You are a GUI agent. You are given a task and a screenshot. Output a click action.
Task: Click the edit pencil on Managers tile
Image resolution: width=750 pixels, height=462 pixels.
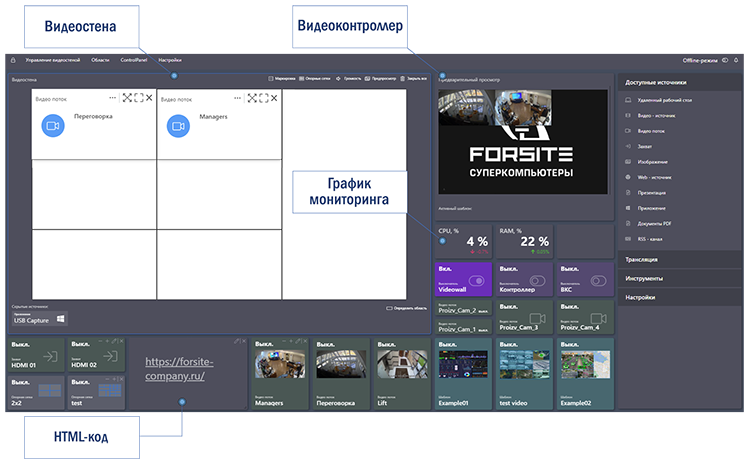pyautogui.click(x=298, y=341)
